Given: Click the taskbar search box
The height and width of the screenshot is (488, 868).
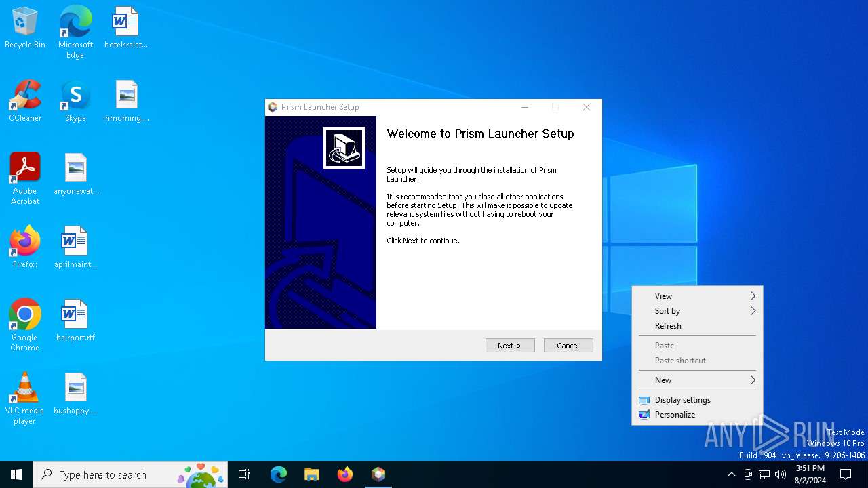Looking at the screenshot, I should [x=130, y=474].
